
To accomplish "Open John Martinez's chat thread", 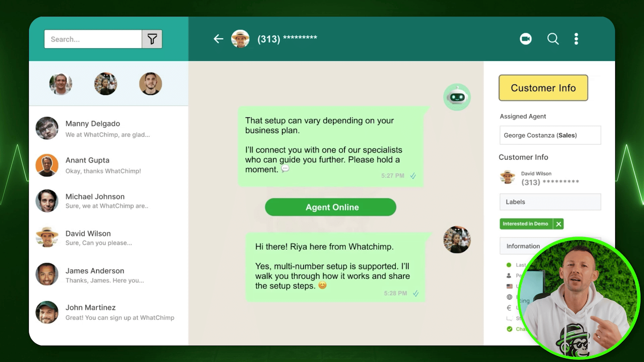I will (x=109, y=312).
